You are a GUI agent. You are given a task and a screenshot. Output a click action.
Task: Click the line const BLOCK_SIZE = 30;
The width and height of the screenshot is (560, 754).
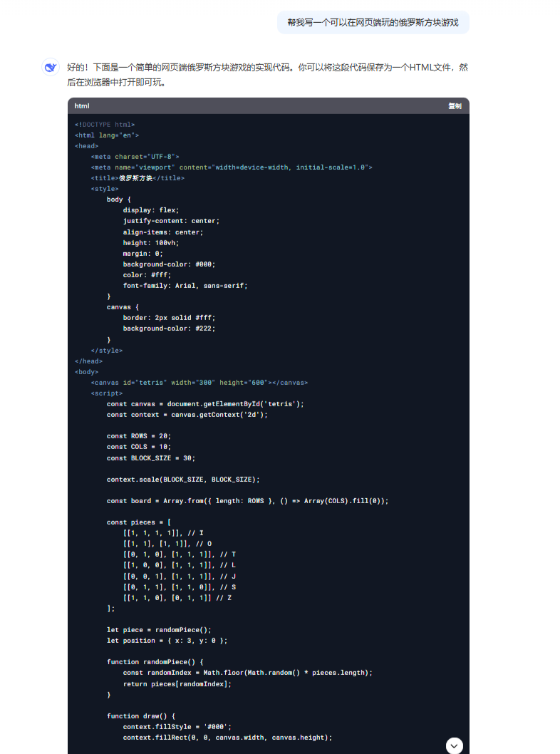click(x=151, y=458)
